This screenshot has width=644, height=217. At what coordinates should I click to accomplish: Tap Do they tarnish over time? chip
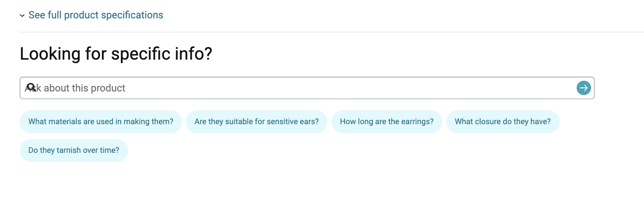[x=74, y=150]
